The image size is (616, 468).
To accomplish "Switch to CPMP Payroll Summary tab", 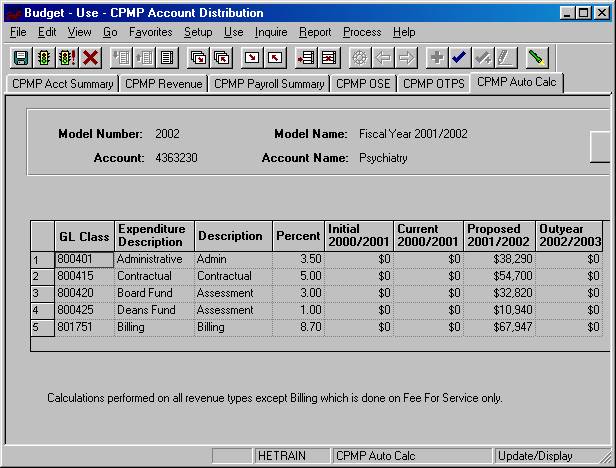I will 269,84.
